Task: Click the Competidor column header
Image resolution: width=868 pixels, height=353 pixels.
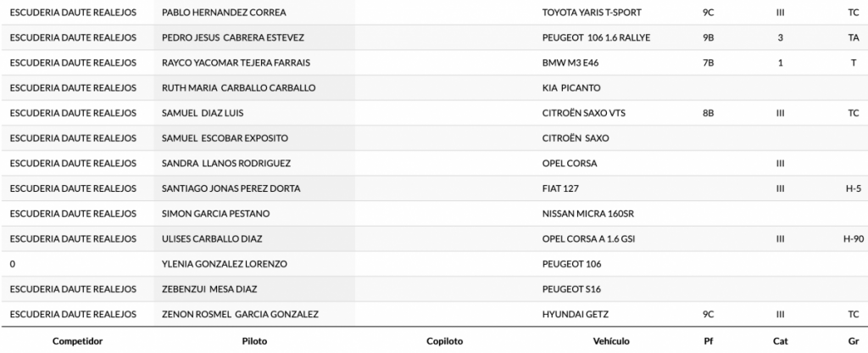Action: [x=77, y=341]
